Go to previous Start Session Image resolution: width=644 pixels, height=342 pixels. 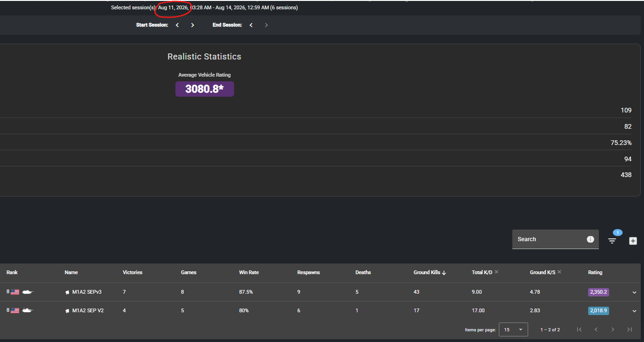(x=177, y=25)
